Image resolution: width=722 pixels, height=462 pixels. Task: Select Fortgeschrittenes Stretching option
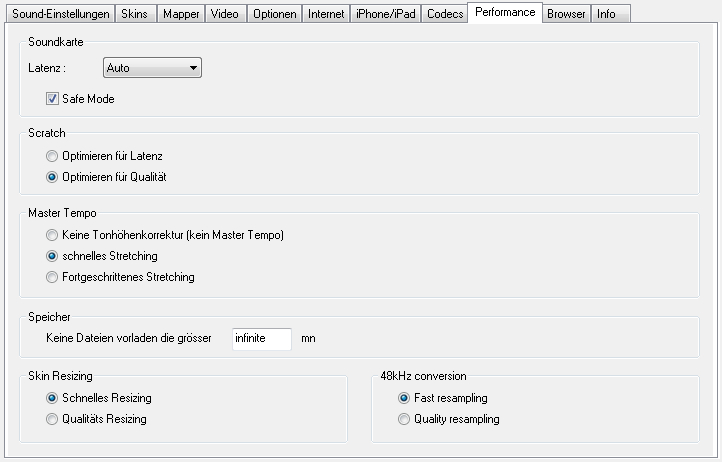click(x=53, y=277)
